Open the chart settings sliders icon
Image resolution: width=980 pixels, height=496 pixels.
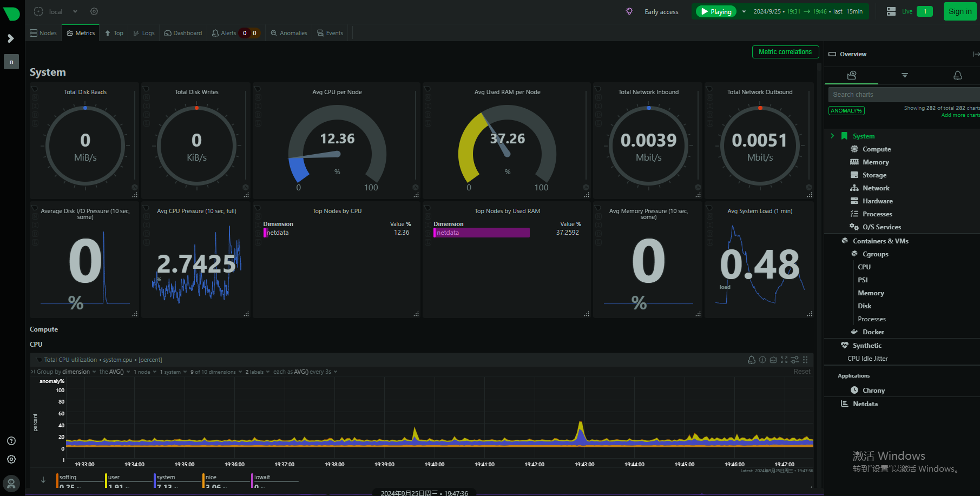795,360
